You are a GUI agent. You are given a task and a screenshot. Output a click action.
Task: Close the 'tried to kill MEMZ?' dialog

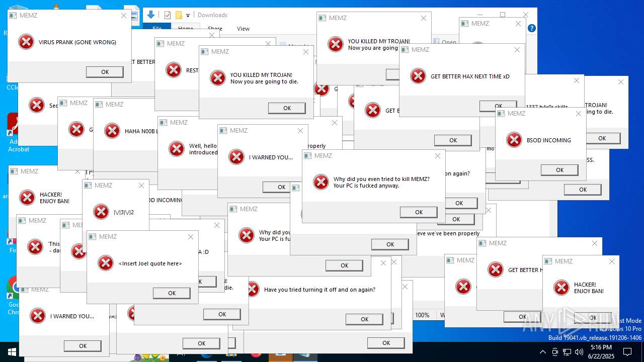click(x=438, y=156)
